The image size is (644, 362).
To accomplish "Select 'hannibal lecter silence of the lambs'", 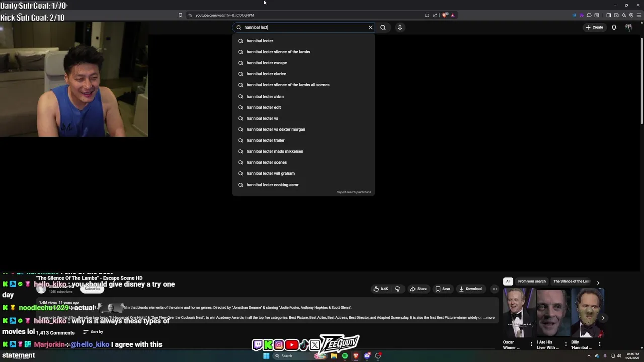I will click(303, 52).
